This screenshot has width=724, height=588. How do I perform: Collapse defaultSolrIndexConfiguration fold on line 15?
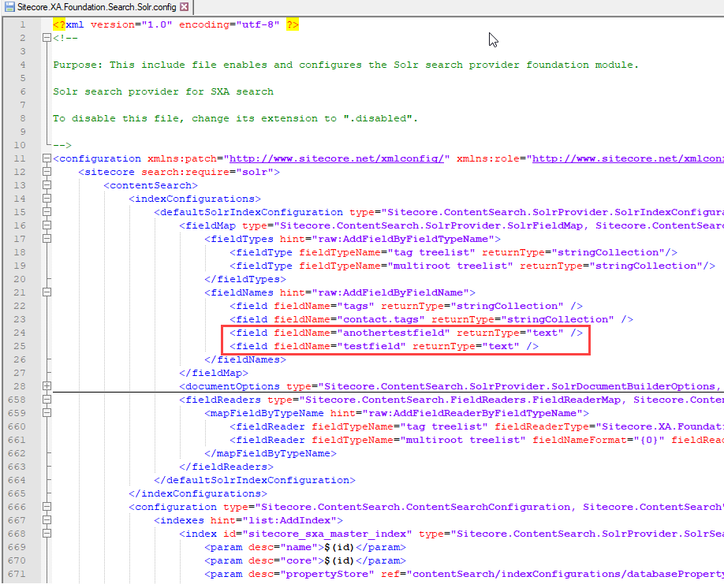(47, 212)
